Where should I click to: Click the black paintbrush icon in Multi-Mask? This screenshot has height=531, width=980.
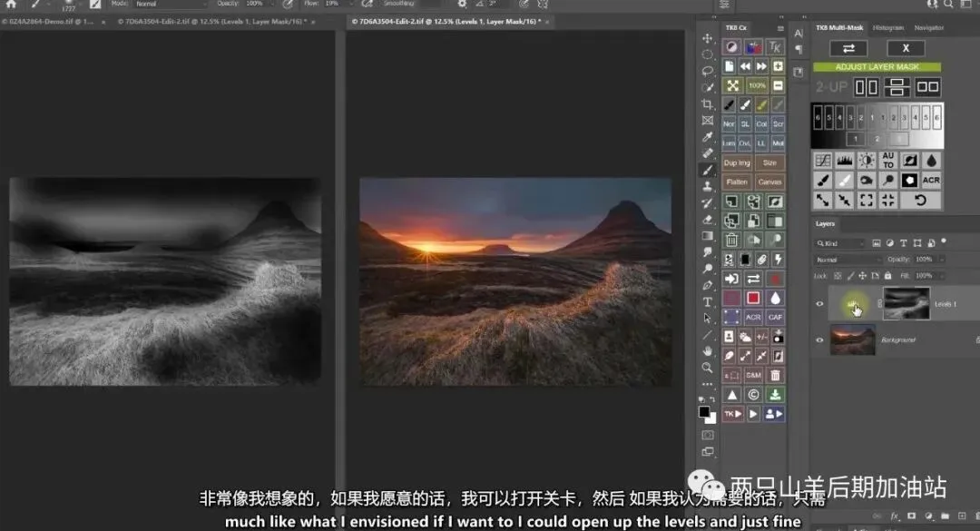click(823, 180)
